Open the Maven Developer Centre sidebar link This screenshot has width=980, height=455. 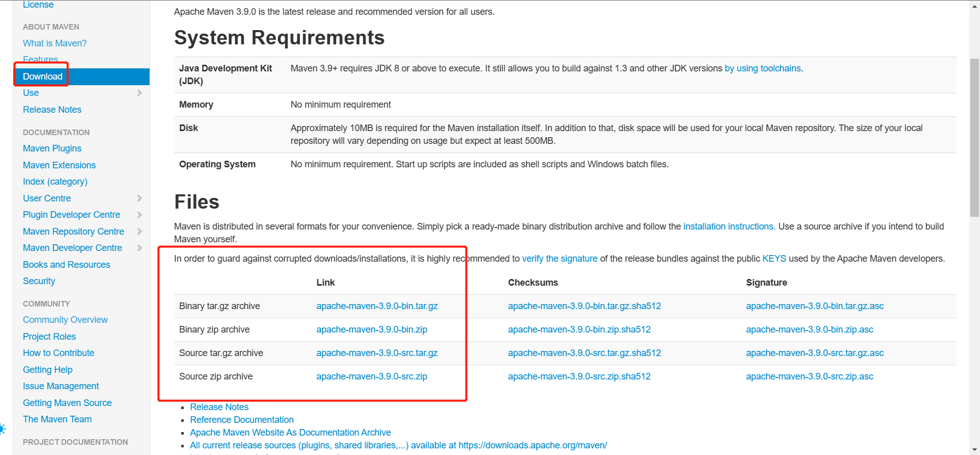click(72, 248)
